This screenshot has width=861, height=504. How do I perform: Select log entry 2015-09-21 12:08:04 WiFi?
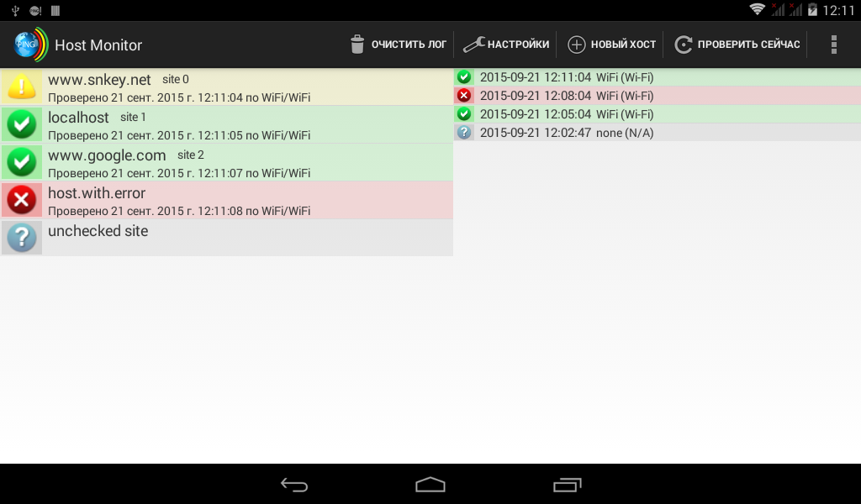pos(658,96)
